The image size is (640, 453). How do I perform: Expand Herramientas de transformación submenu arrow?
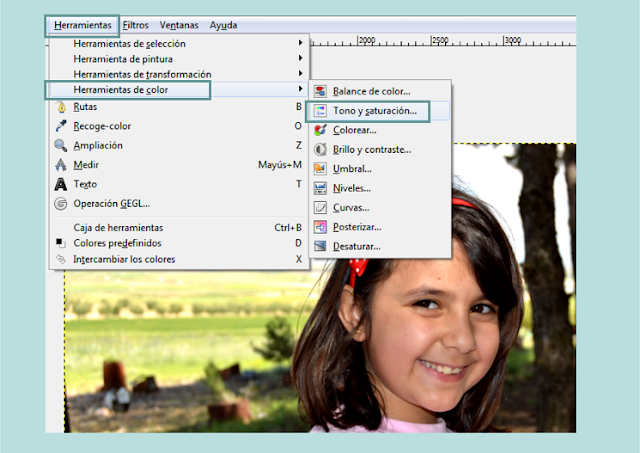[300, 73]
